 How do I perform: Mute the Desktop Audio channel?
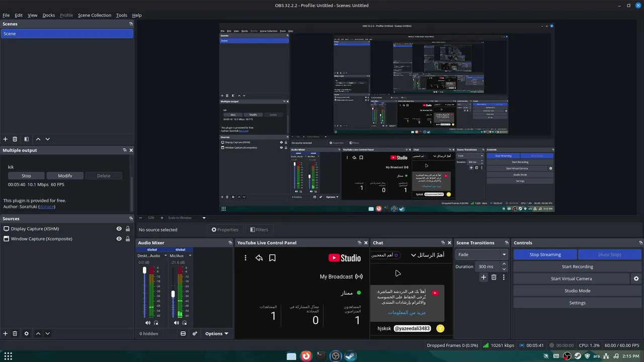pyautogui.click(x=148, y=323)
